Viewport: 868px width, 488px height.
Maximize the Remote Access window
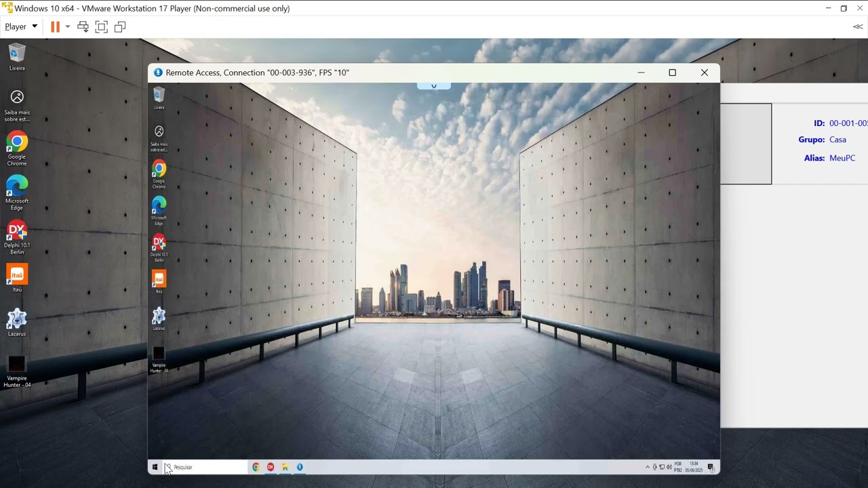click(672, 73)
